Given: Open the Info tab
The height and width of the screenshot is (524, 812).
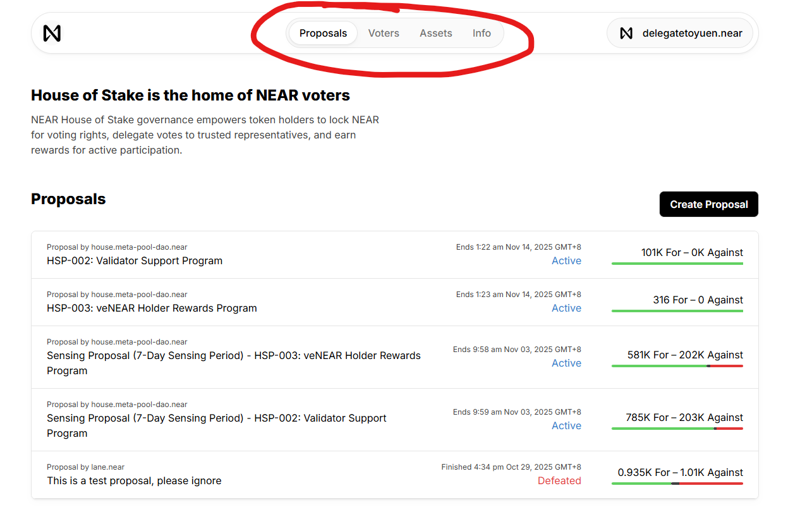Looking at the screenshot, I should click(x=482, y=33).
